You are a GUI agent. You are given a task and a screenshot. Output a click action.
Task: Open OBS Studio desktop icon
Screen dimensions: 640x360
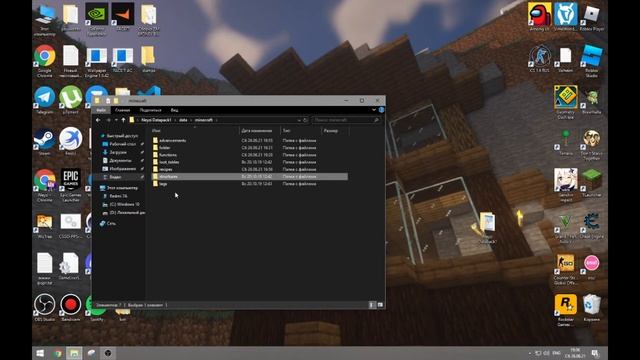[44, 307]
